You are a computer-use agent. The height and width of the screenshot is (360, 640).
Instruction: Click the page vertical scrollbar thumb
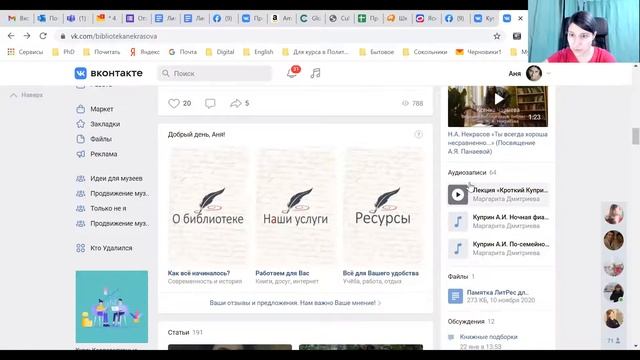[x=636, y=136]
